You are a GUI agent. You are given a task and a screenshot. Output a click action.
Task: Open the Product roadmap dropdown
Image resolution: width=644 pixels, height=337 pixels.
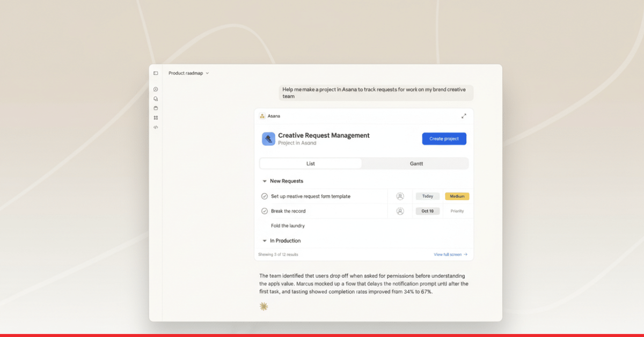tap(188, 73)
